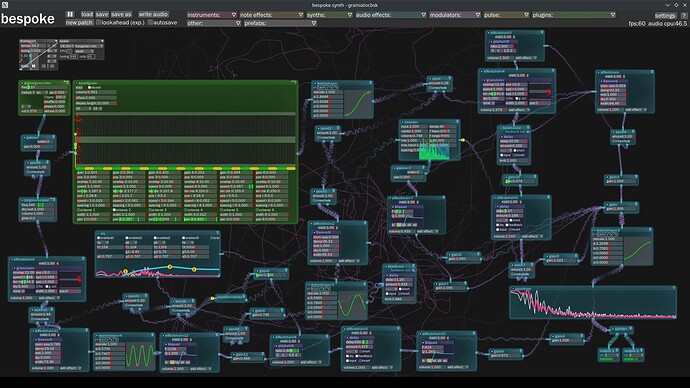
Task: Toggle signalgenerator module enable checkbox
Action: [21, 83]
